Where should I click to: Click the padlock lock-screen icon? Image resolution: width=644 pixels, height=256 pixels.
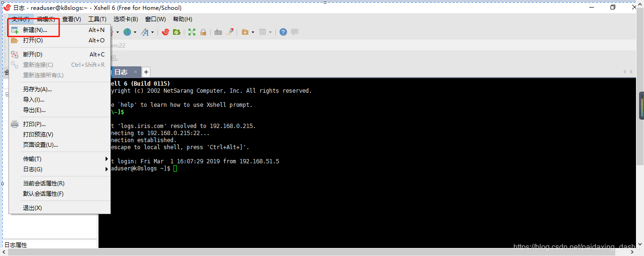(203, 32)
